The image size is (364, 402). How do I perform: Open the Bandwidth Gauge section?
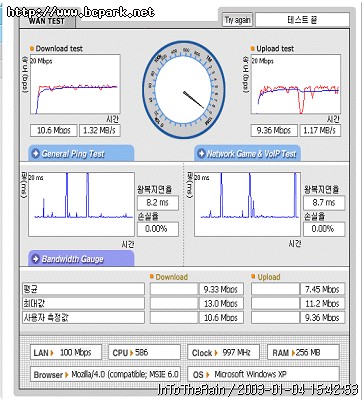[81, 259]
